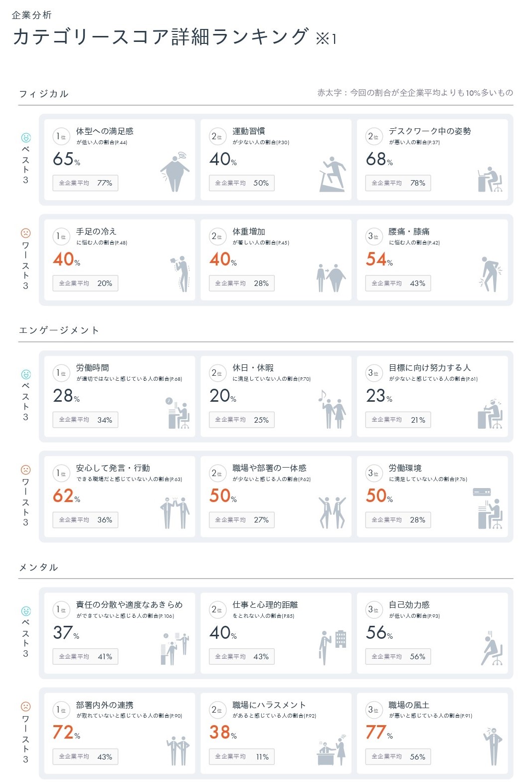
Task: Click the 3位 rank badge for 職場の風土
Action: click(x=373, y=710)
